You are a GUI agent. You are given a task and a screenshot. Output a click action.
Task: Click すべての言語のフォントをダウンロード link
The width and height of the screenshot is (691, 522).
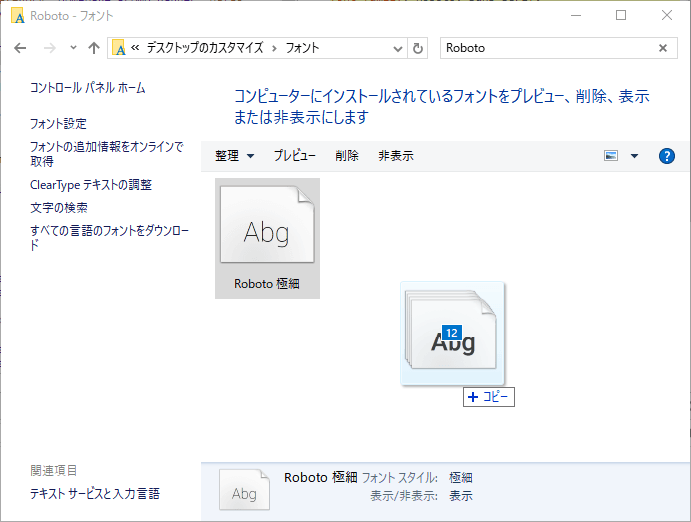(109, 237)
